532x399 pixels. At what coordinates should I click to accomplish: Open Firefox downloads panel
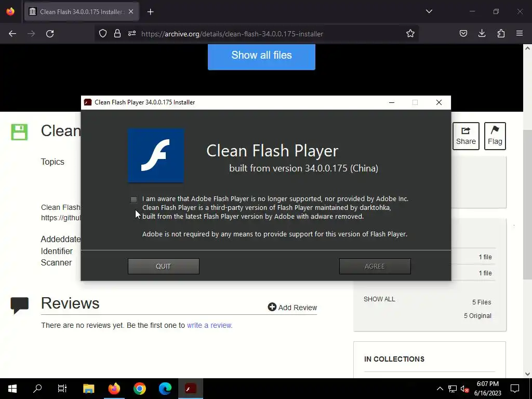pyautogui.click(x=482, y=33)
